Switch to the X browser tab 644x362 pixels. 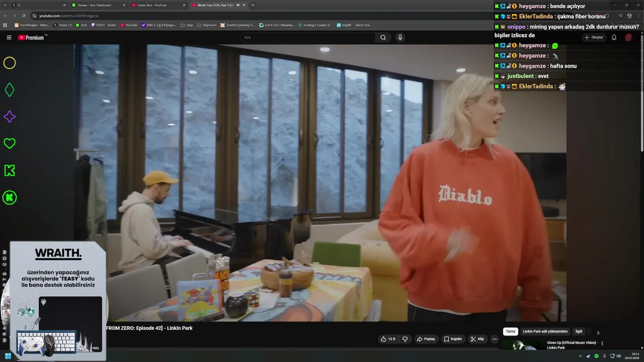tap(38, 5)
